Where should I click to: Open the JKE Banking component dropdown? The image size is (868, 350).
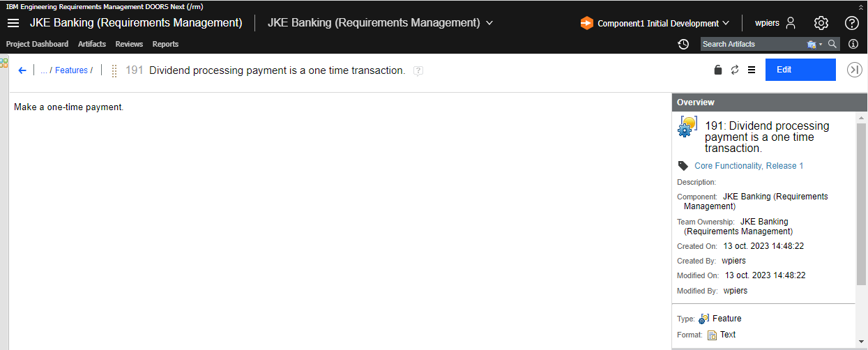click(x=381, y=23)
